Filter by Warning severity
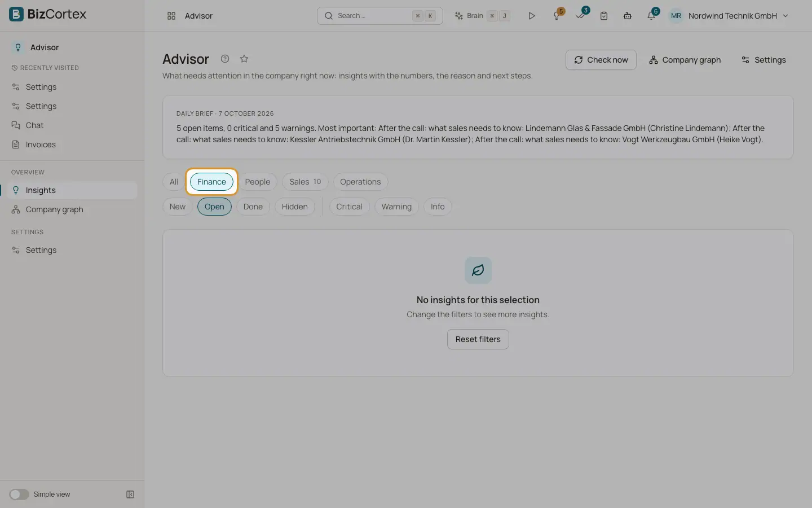The width and height of the screenshot is (812, 508). click(396, 207)
